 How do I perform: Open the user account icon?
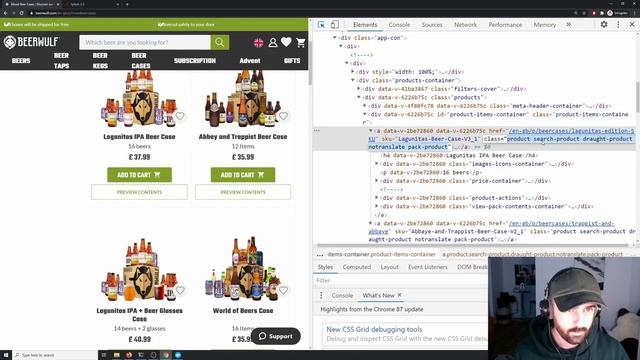pyautogui.click(x=273, y=42)
